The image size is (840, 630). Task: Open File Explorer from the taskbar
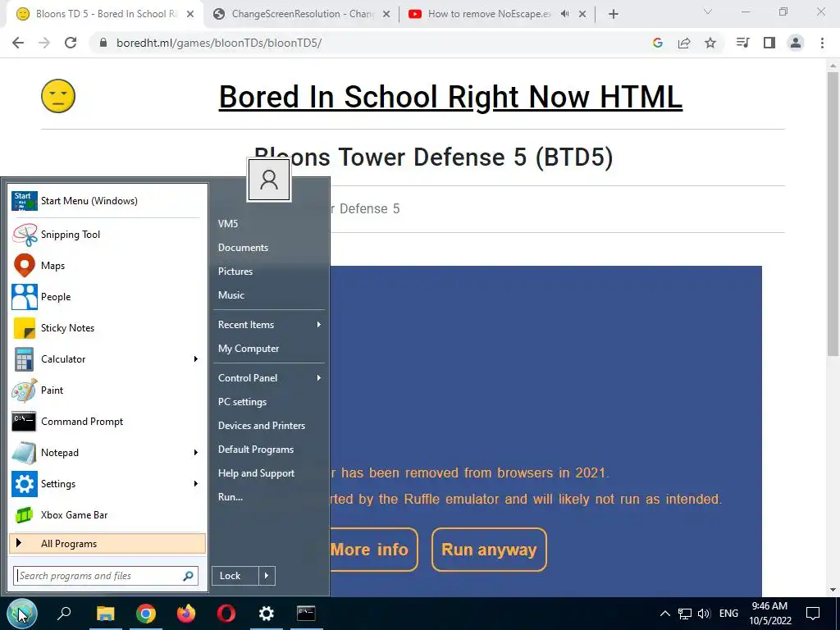(106, 614)
